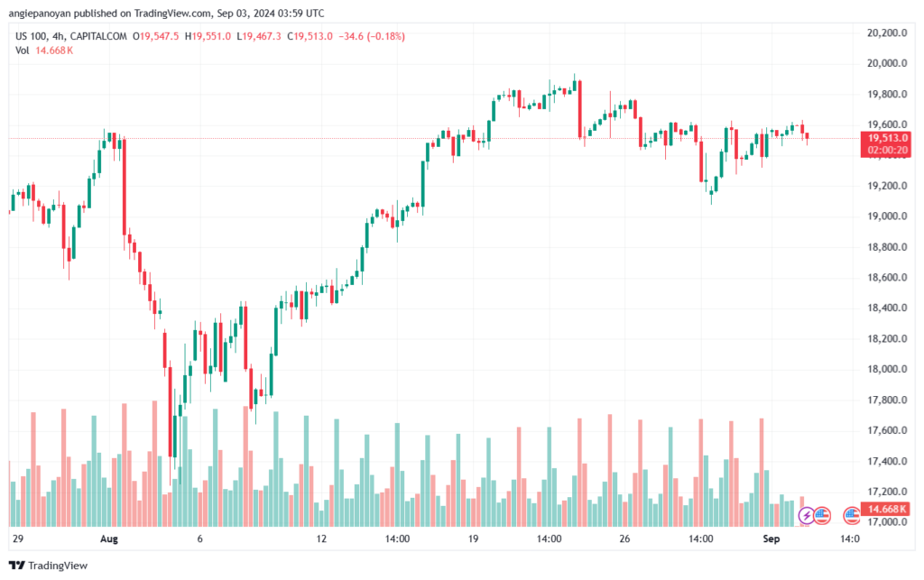Click the 14.668K volume value in legend
The image size is (924, 580).
(x=54, y=51)
